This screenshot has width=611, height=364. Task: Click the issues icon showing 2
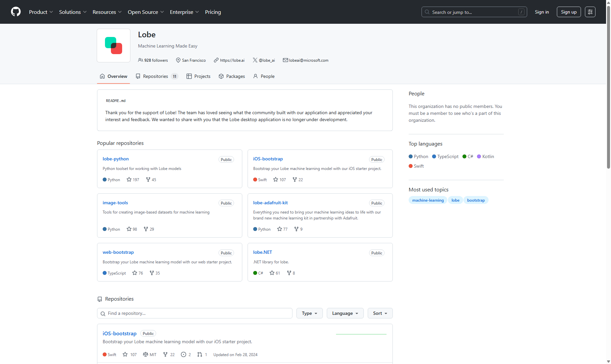coord(184,354)
